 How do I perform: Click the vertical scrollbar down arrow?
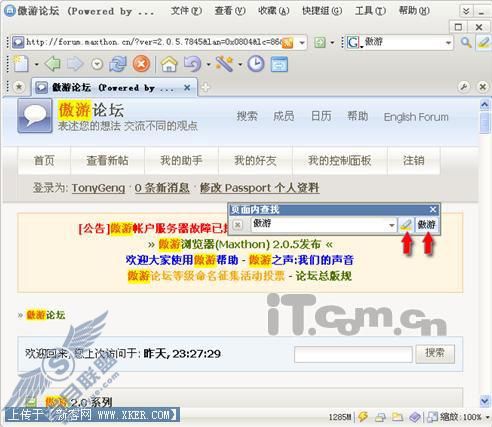point(484,400)
